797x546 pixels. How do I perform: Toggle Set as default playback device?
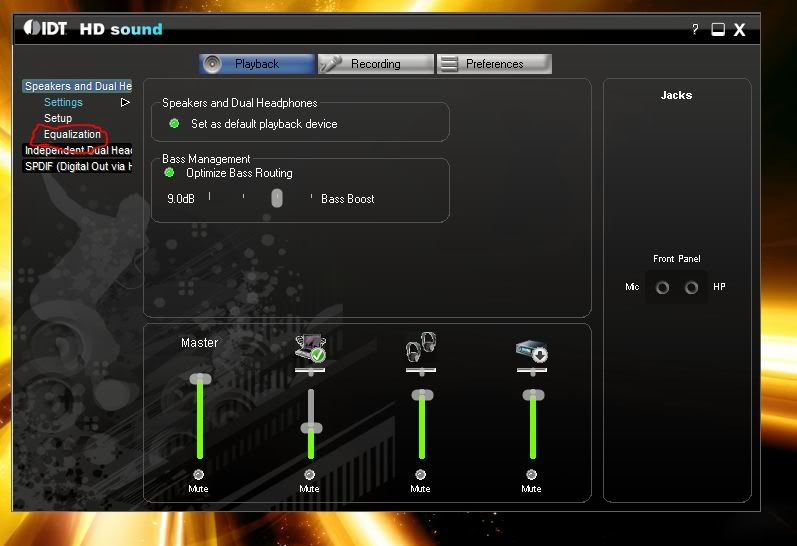coord(174,124)
